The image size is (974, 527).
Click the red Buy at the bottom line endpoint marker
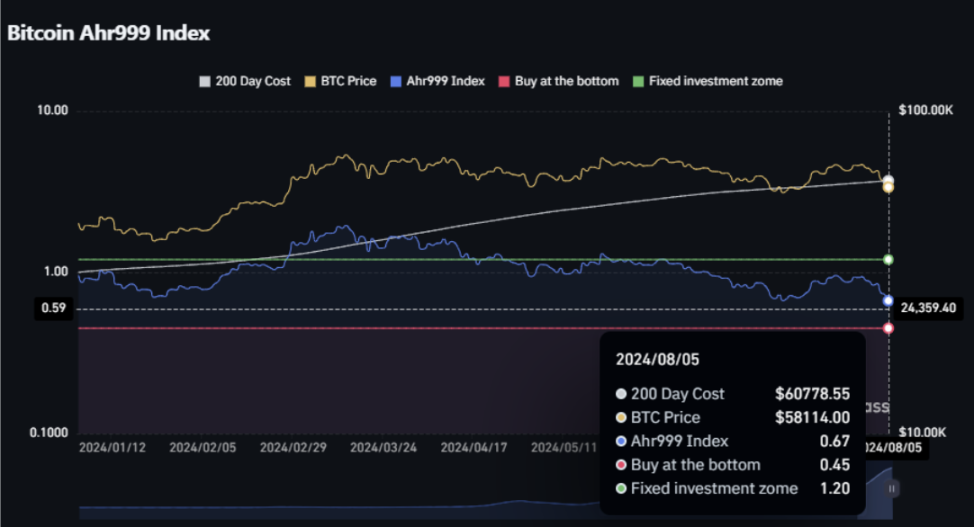coord(888,329)
